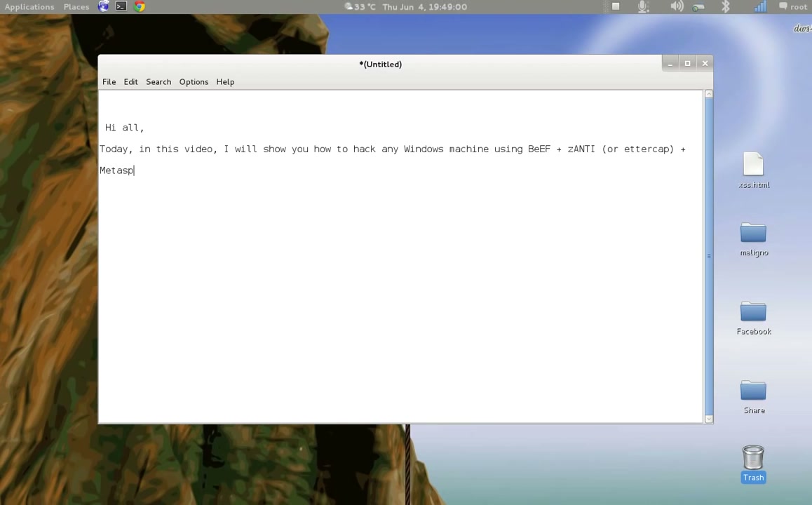
Task: Place cursor in the "Hi all," line
Action: point(124,128)
